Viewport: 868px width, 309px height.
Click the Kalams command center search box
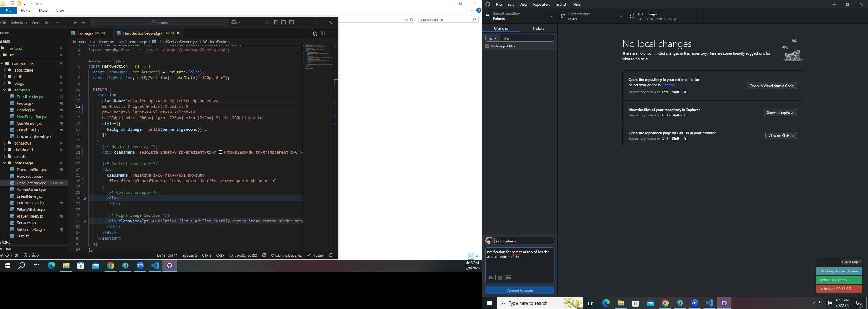(159, 23)
